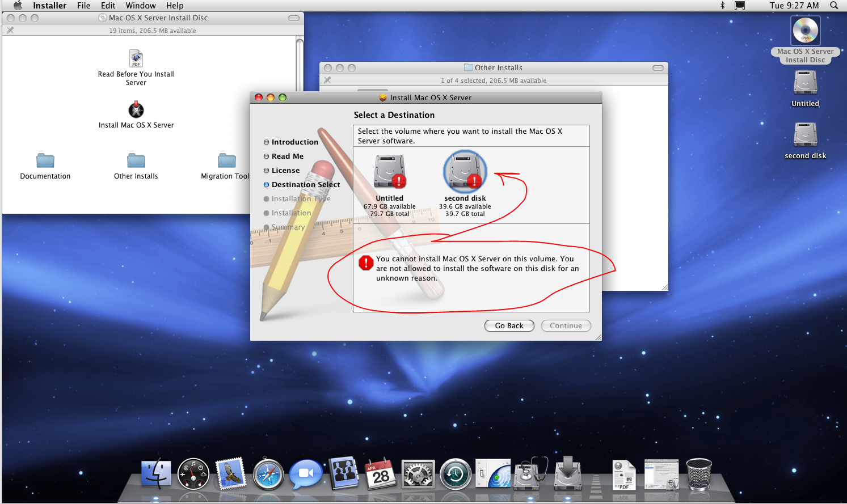Screen dimensions: 847x504
Task: Click the scrollbar in the Install Disc window
Action: pos(300,125)
